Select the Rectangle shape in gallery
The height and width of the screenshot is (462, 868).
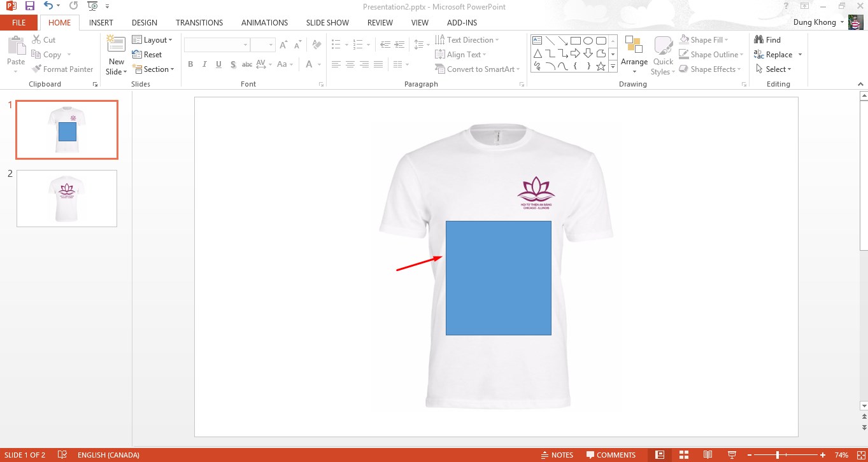[575, 40]
